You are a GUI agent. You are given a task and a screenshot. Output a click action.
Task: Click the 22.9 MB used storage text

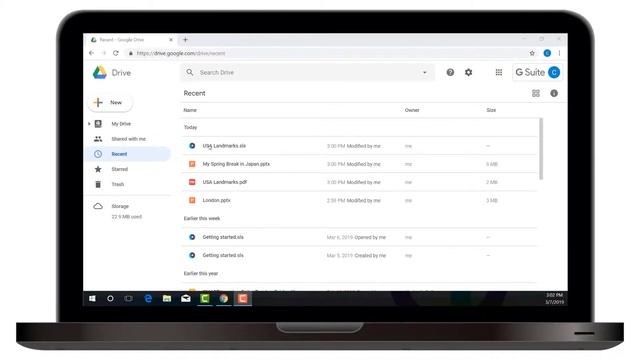(x=127, y=217)
